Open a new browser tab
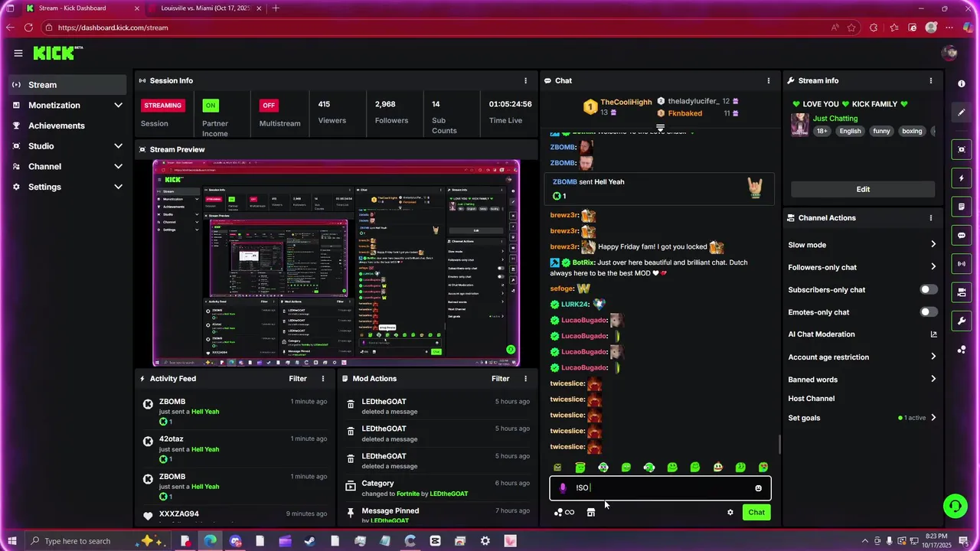 276,8
